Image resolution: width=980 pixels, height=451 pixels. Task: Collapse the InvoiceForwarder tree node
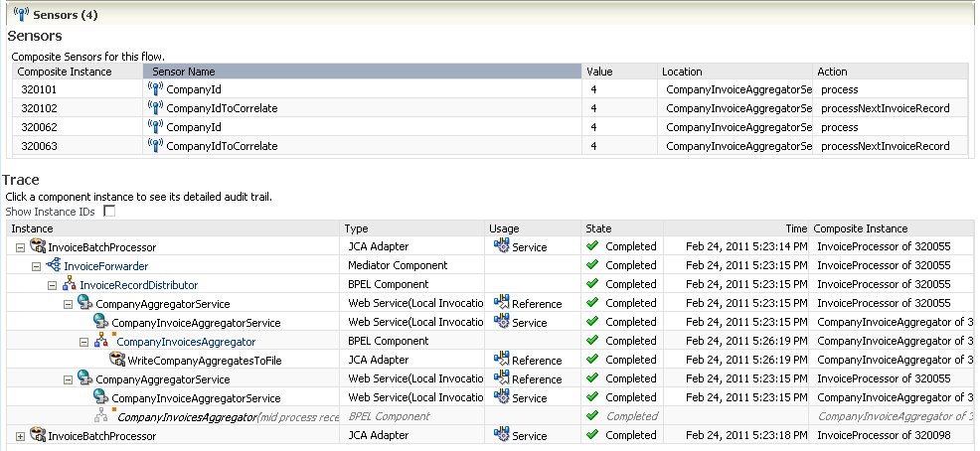click(37, 266)
